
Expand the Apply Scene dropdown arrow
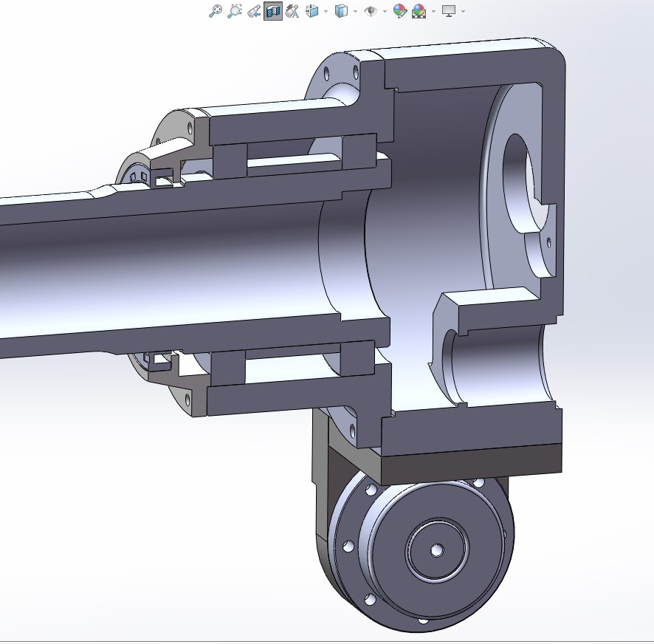(x=433, y=11)
